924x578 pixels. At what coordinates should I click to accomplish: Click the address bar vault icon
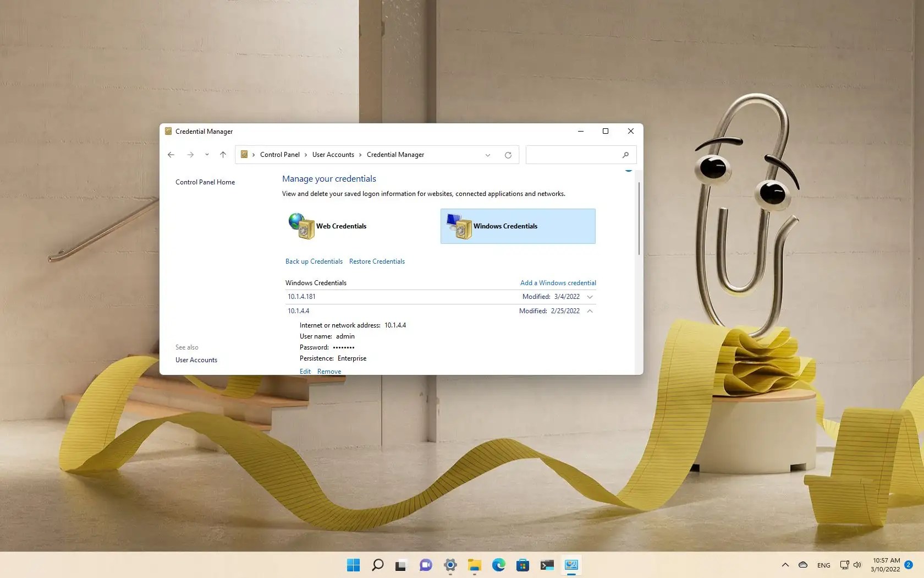(x=244, y=155)
